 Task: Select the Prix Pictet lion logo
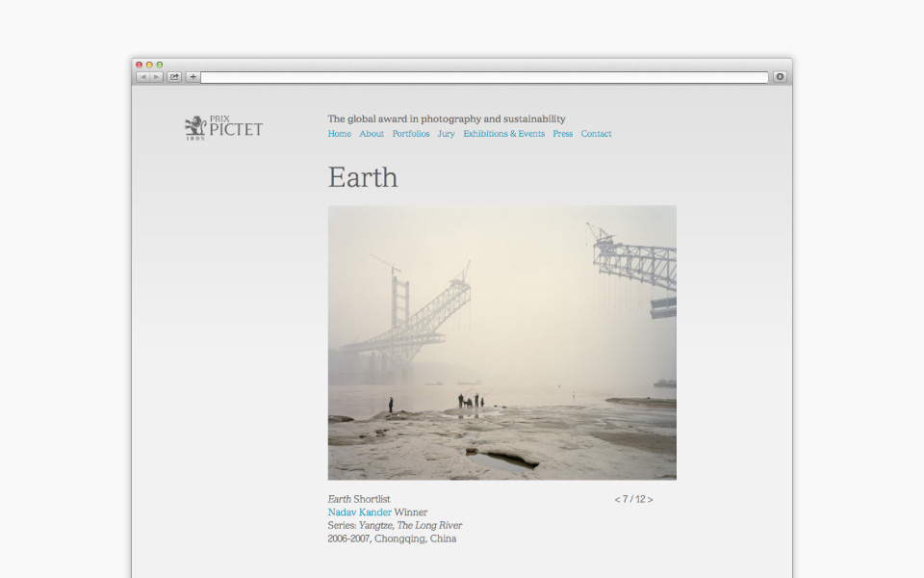coord(194,125)
